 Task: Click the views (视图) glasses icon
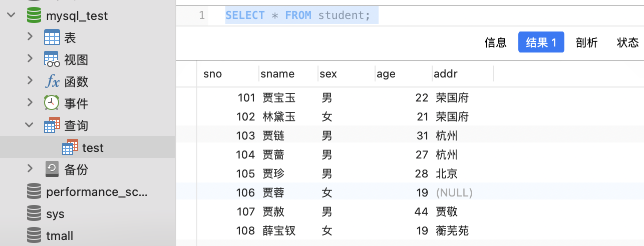click(52, 59)
